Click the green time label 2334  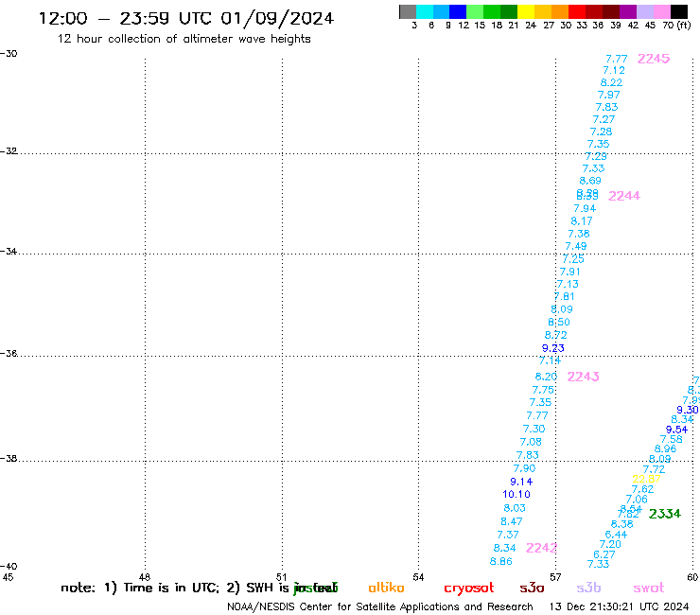665,514
